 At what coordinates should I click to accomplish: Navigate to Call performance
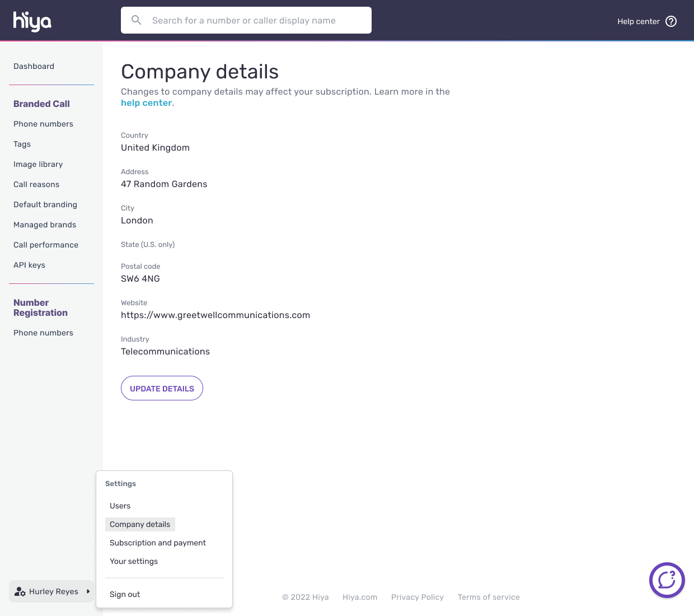(46, 245)
